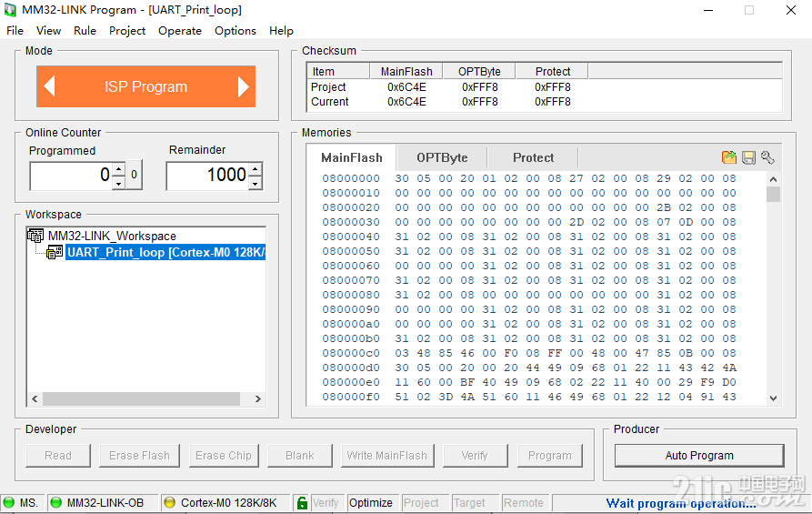Click the Erase Flash button

pos(139,456)
